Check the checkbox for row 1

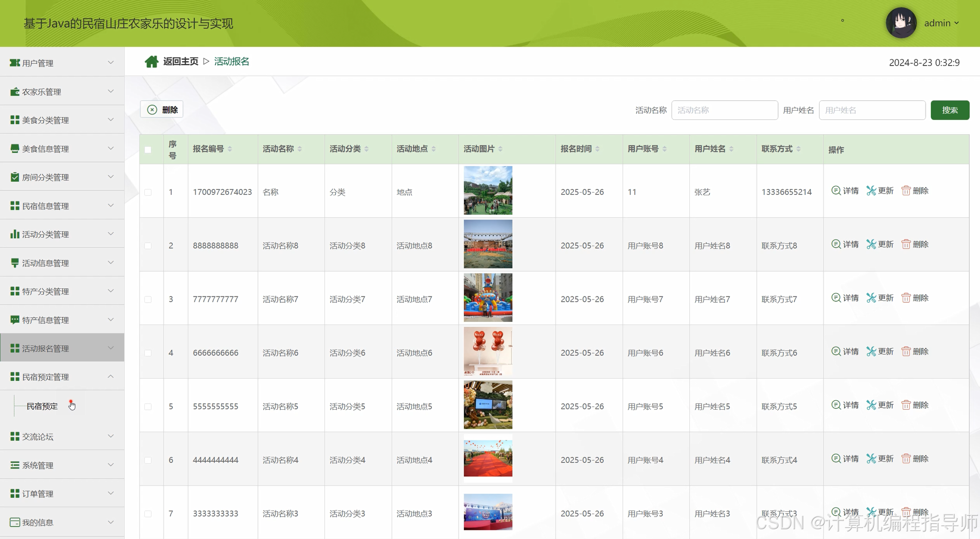[x=148, y=192]
